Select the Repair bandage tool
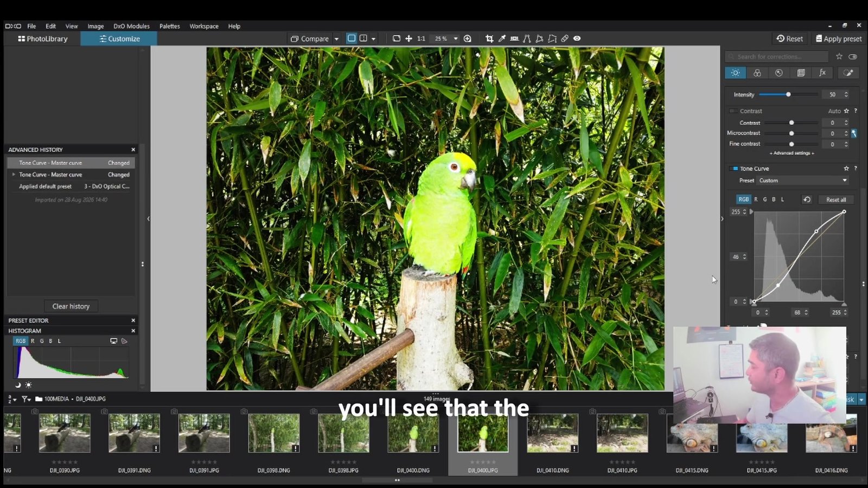868x488 pixels. pos(565,38)
